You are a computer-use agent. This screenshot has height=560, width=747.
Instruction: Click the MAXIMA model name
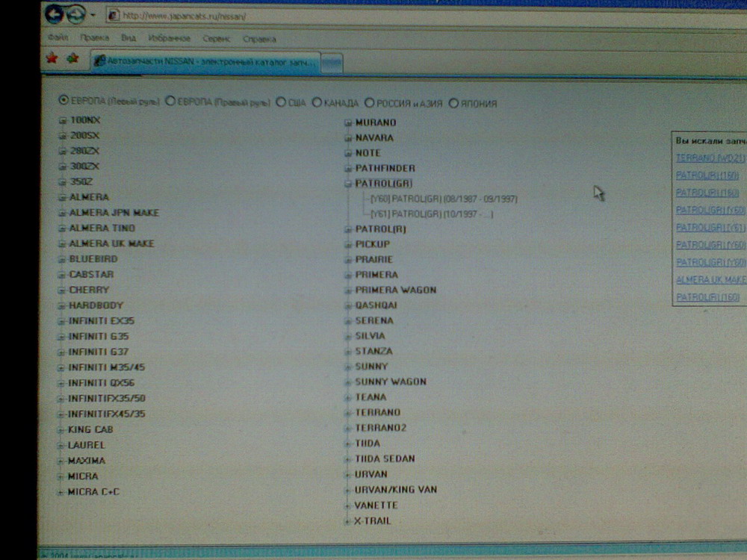pos(86,461)
